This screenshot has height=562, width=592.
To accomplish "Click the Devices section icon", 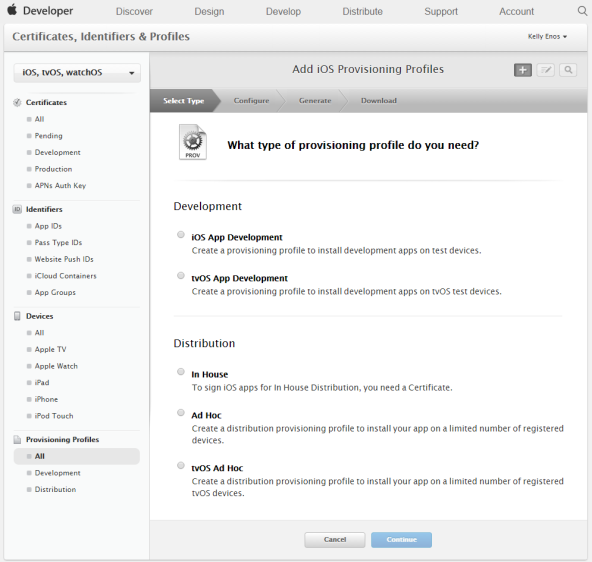I will pos(17,316).
